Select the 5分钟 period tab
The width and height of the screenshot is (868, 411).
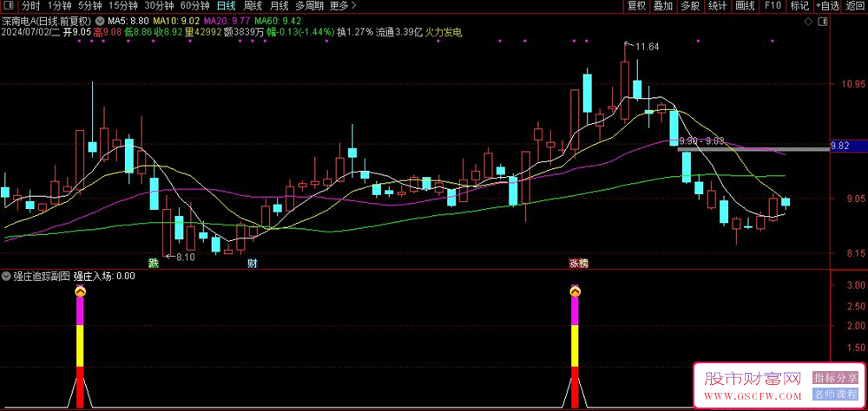pos(89,6)
